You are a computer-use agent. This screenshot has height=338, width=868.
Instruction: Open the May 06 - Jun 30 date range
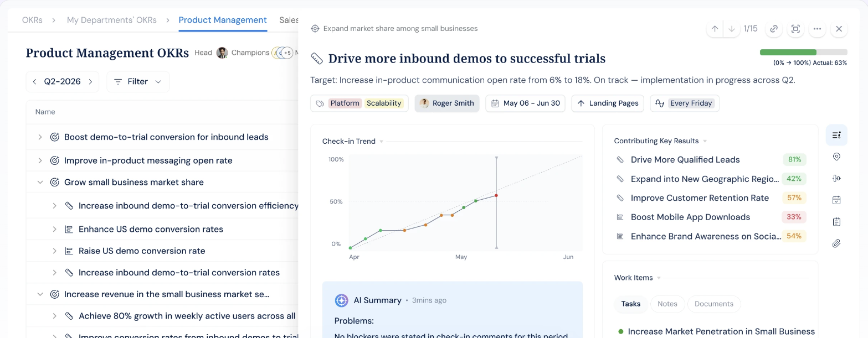pos(525,103)
